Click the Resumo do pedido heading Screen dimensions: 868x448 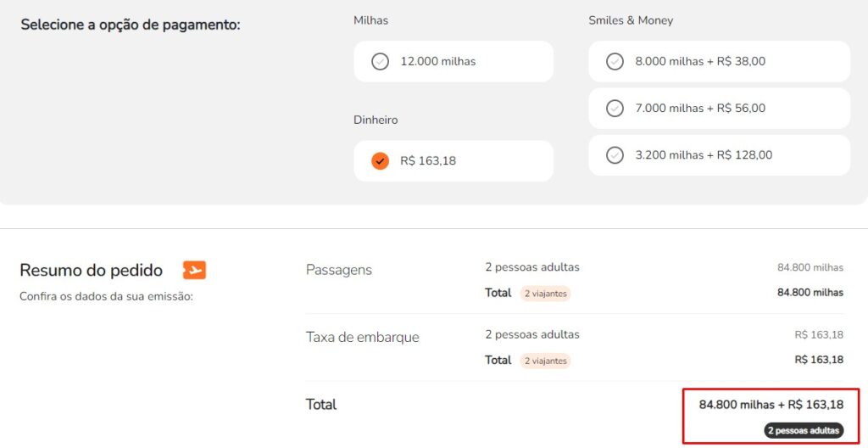(92, 271)
